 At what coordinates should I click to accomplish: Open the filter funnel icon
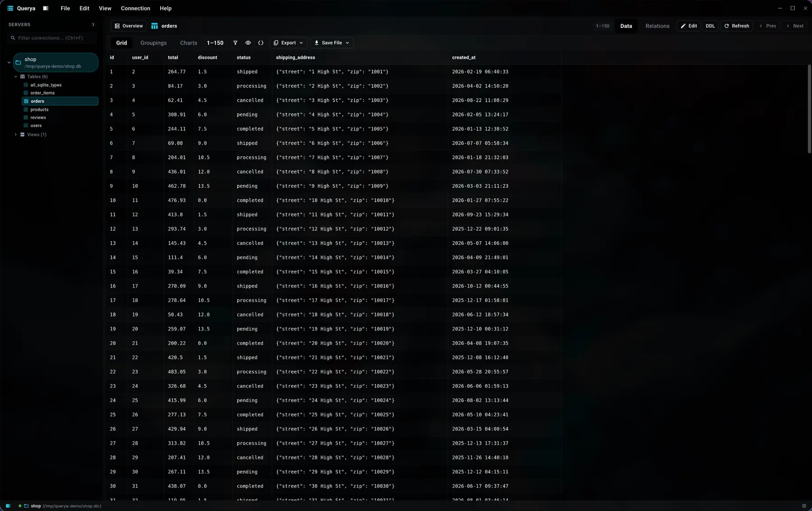[x=235, y=43]
